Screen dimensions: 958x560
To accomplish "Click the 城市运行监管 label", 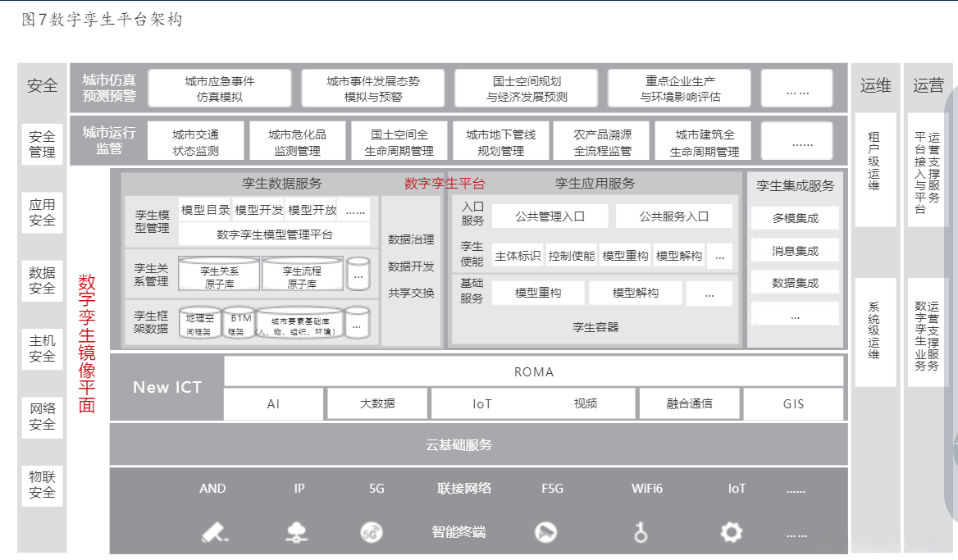I will point(109,140).
